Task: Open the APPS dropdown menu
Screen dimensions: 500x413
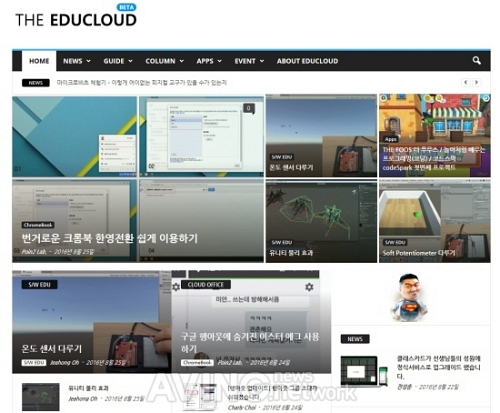Action: tap(209, 61)
